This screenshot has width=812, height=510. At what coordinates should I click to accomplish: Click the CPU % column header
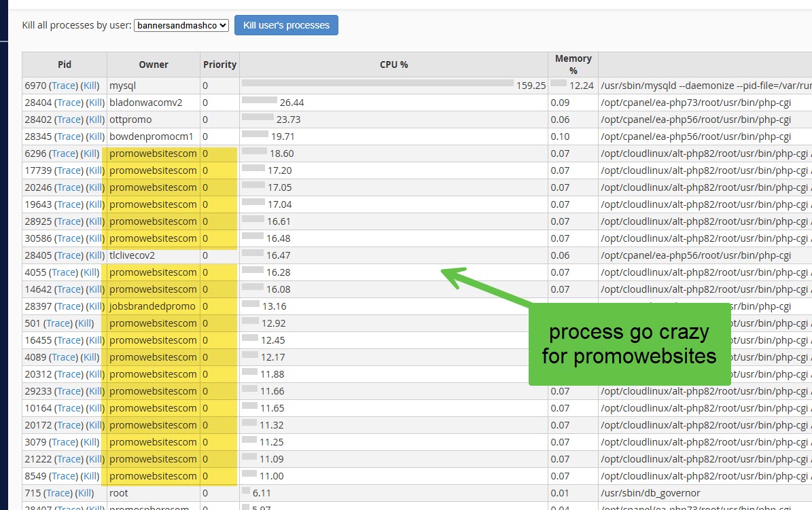click(x=393, y=65)
